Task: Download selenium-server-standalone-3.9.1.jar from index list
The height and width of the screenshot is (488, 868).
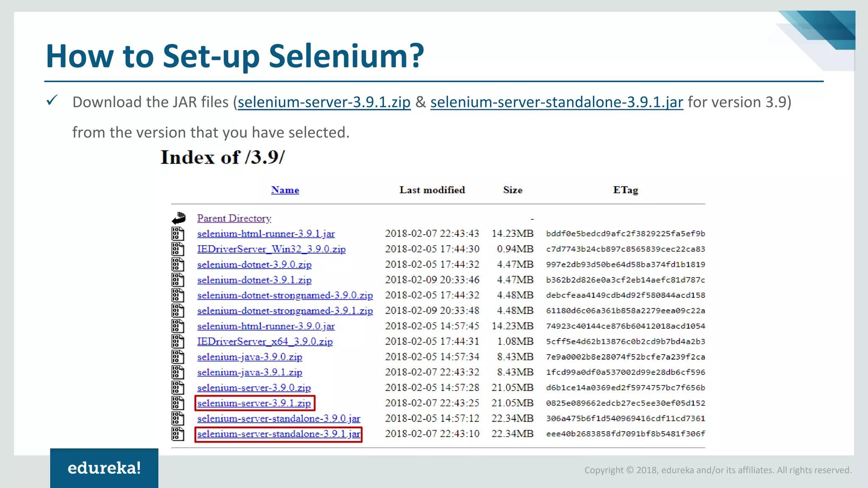Action: point(278,434)
